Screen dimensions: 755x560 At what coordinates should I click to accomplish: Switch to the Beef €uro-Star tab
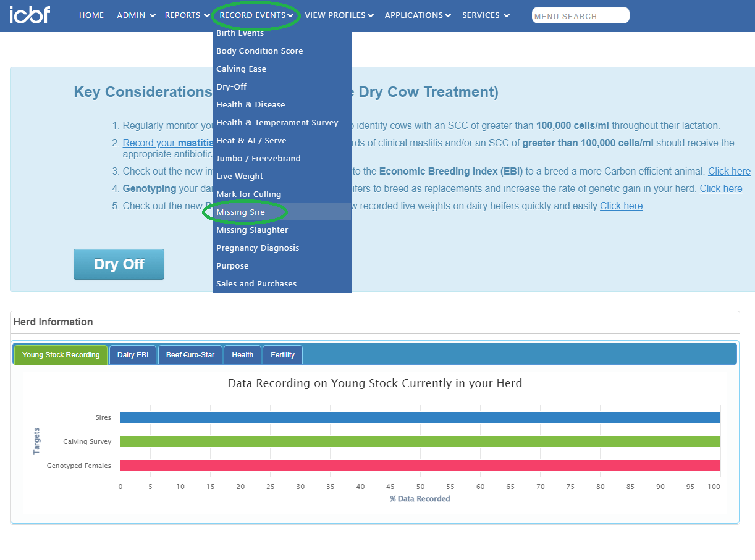(190, 355)
